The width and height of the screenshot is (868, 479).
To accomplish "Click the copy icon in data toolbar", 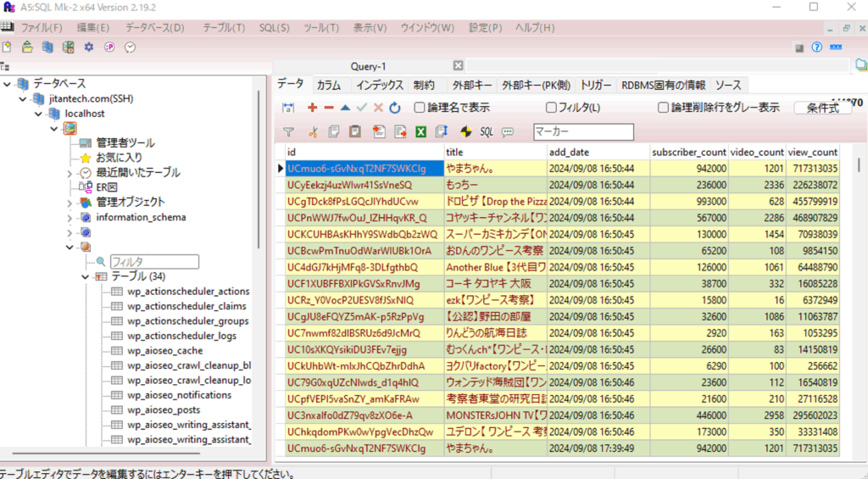I will click(x=333, y=131).
